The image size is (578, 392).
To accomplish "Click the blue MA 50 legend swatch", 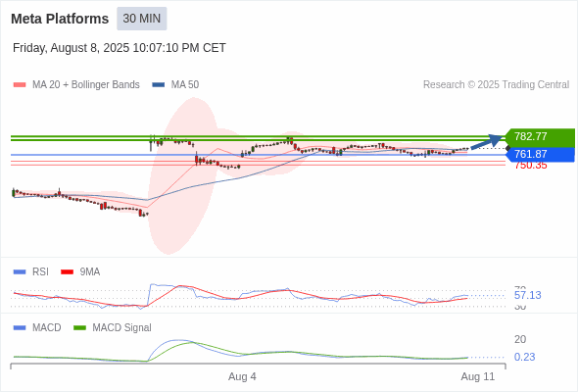I will 159,85.
